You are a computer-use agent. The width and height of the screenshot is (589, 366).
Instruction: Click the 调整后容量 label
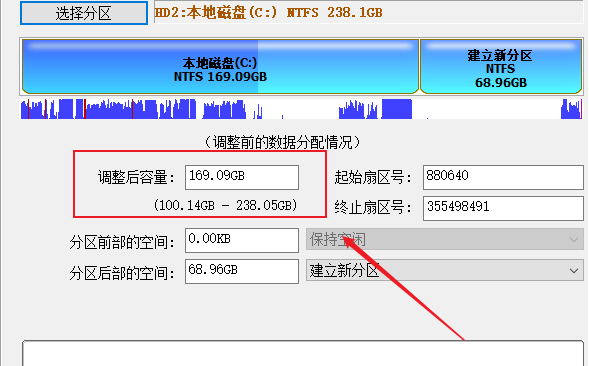(136, 177)
